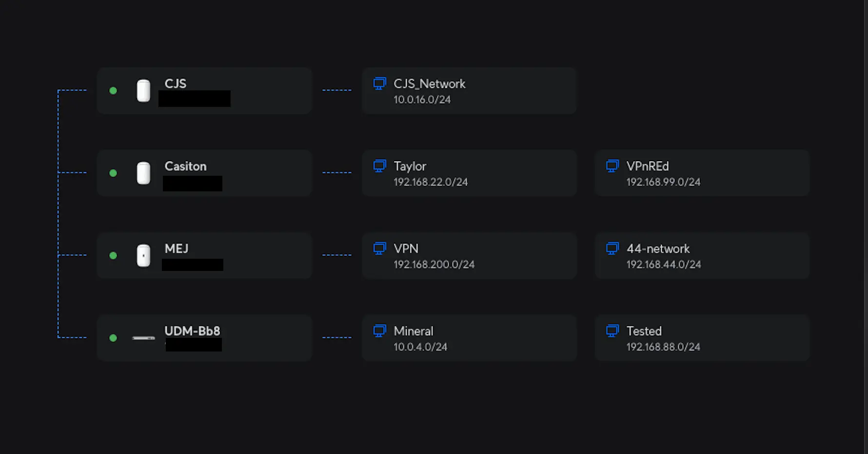Click the VPN network monitor icon
The height and width of the screenshot is (454, 868).
coord(379,248)
